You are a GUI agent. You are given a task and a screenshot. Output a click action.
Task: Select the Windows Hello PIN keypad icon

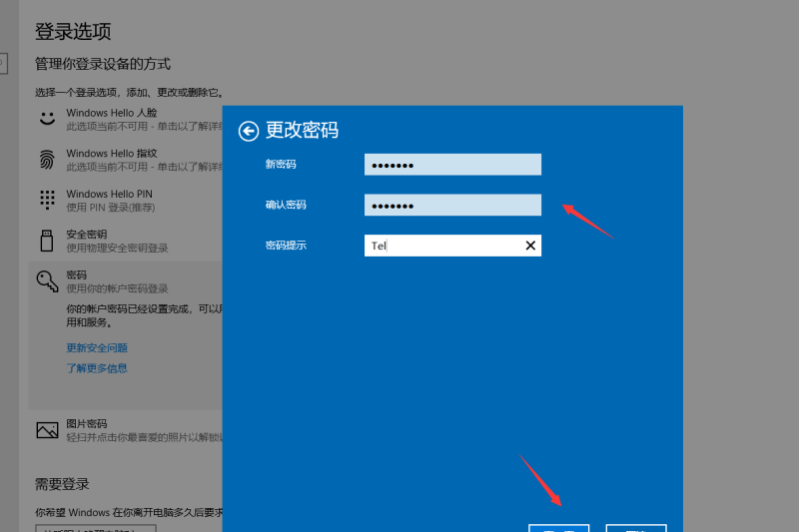pos(47,200)
